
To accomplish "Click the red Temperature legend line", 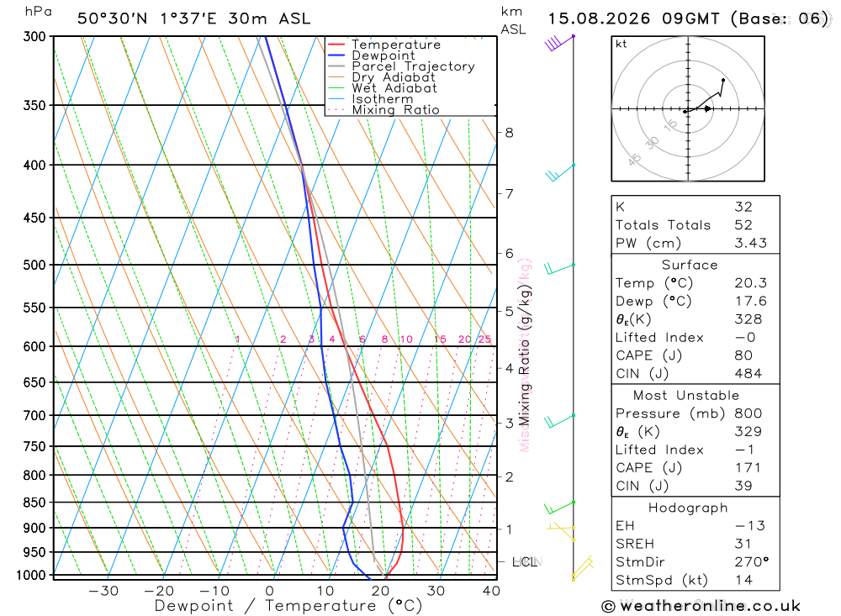I will coord(336,45).
